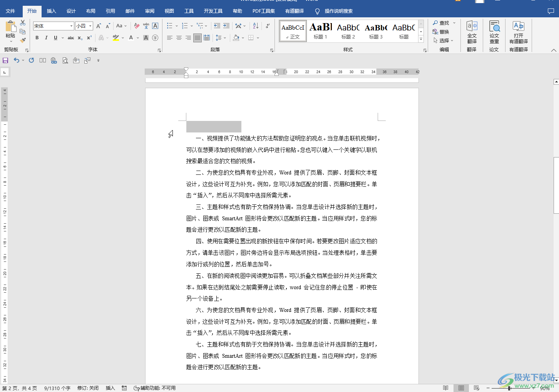The height and width of the screenshot is (392, 559).
Task: Sort text with the A-Z sort icon
Action: pyautogui.click(x=256, y=26)
